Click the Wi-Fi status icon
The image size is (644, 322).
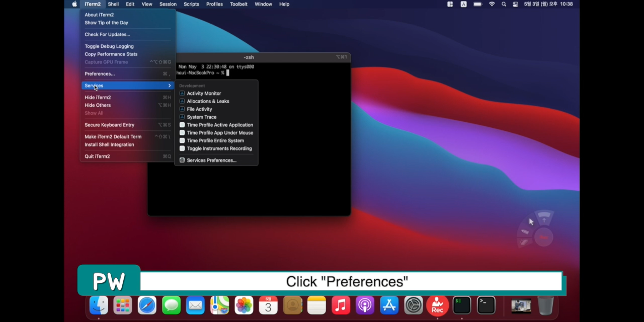[x=492, y=4]
